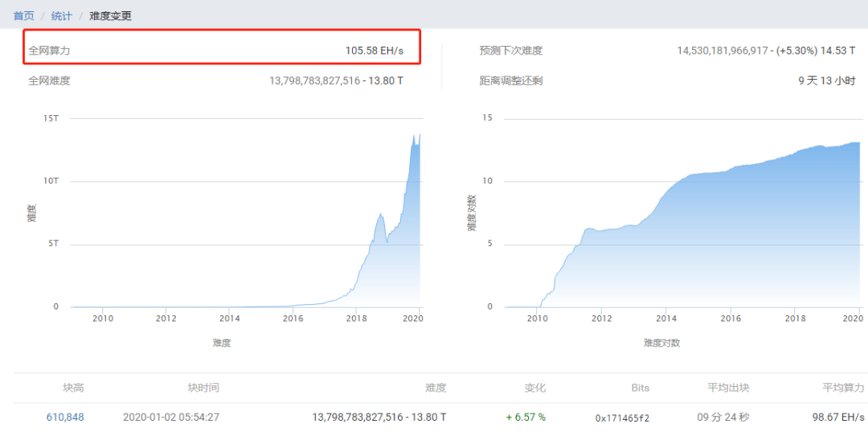The height and width of the screenshot is (432, 868).
Task: Select the 105.58 EH/s hashrate value
Action: point(375,51)
